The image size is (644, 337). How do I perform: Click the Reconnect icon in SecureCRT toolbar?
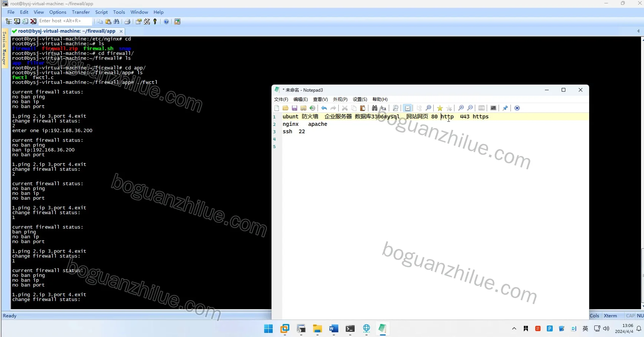pos(25,22)
